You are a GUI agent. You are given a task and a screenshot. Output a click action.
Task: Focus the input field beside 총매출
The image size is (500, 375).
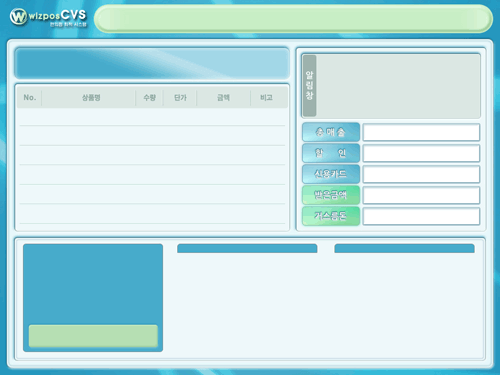(421, 132)
